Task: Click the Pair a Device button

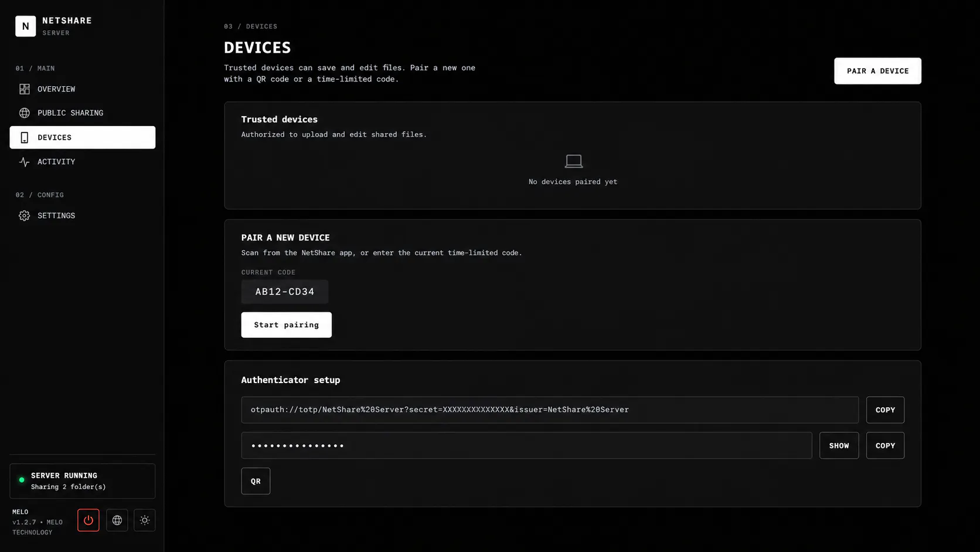Action: 877,71
